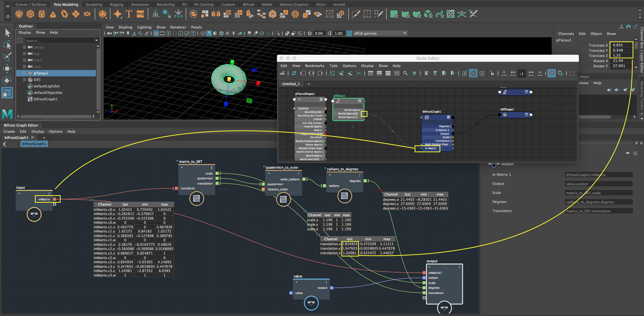This screenshot has width=644, height=316.
Task: Click the -1 traversal depth button in Node Editor
Action: (522, 73)
